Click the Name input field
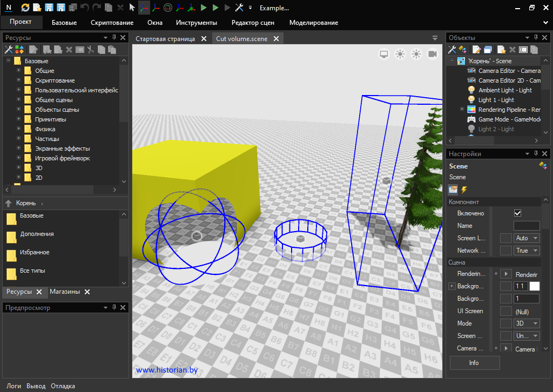The image size is (553, 392). coord(526,226)
